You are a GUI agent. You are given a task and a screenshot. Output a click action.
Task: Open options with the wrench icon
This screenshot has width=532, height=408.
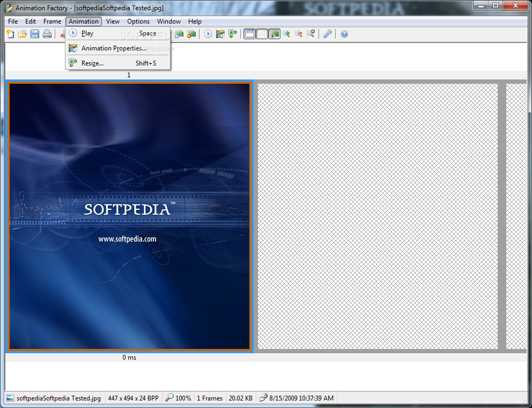click(328, 34)
